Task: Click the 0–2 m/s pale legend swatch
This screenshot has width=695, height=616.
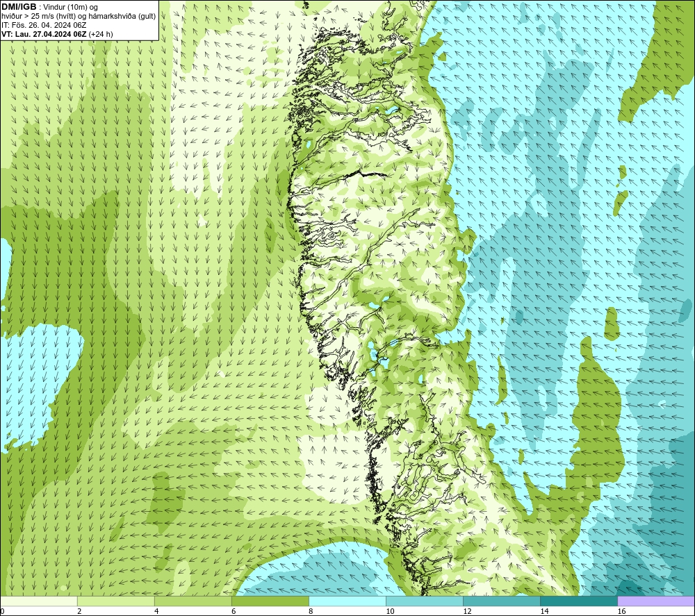Action: point(39,601)
